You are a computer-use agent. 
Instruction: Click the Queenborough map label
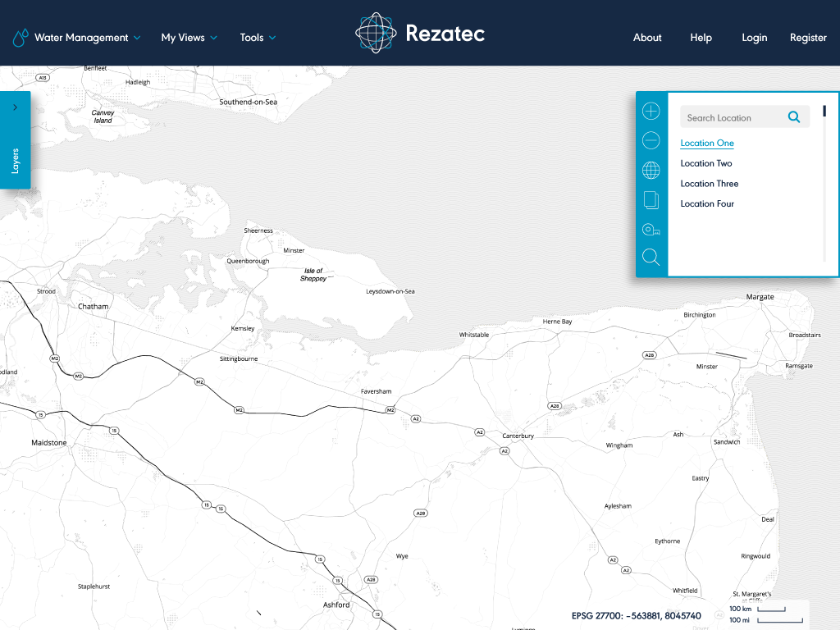[x=248, y=262]
